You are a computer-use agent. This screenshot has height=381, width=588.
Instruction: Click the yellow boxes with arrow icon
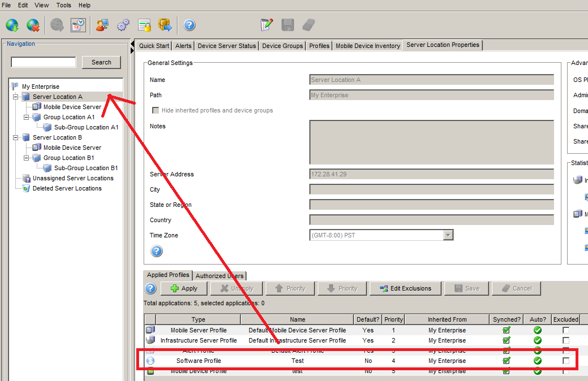pyautogui.click(x=165, y=25)
